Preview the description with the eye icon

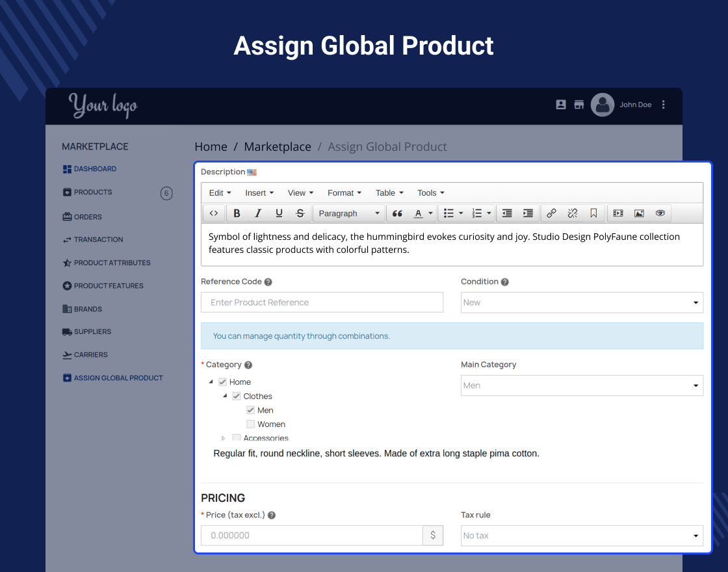[x=660, y=214]
